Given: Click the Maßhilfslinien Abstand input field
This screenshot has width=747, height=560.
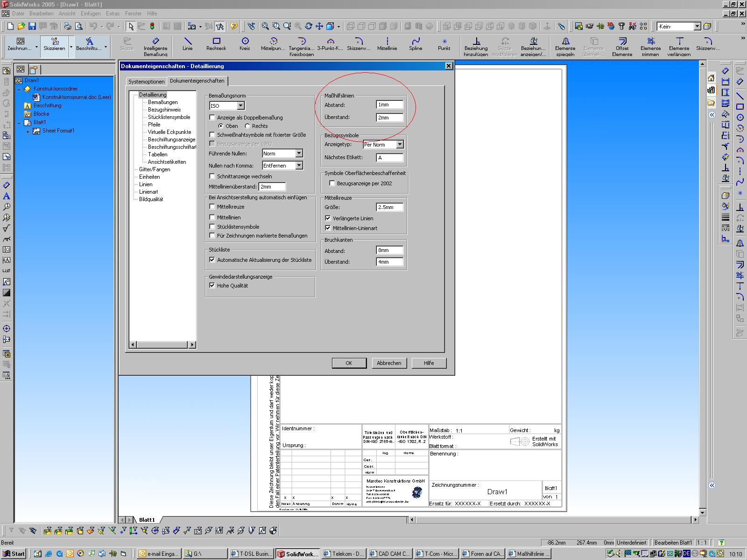Looking at the screenshot, I should click(389, 105).
